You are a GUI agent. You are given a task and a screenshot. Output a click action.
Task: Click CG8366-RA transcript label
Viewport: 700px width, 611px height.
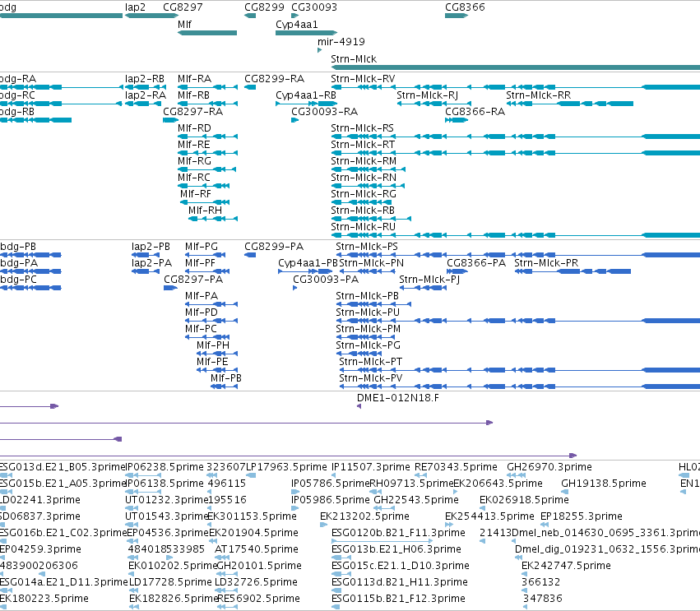pos(475,112)
